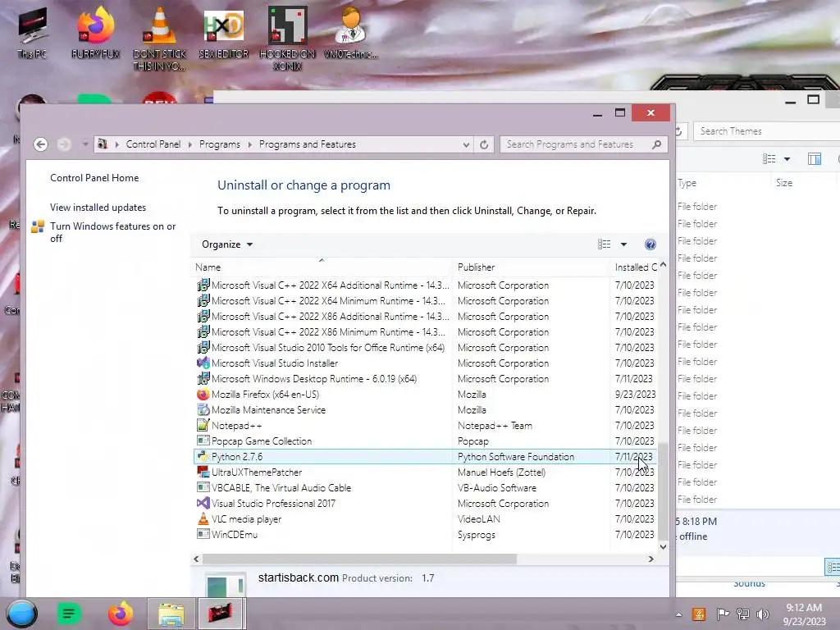This screenshot has width=840, height=630.
Task: Click Control Panel in the breadcrumb
Action: [153, 144]
